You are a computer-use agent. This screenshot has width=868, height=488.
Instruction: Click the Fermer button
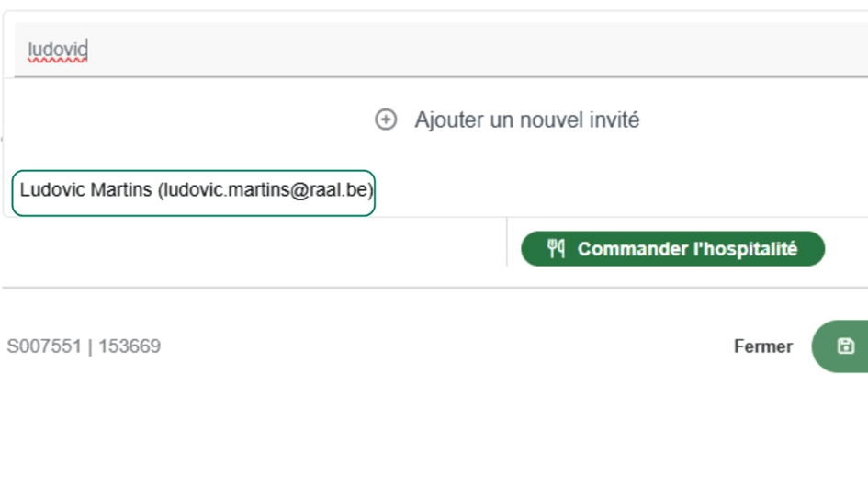coord(762,346)
